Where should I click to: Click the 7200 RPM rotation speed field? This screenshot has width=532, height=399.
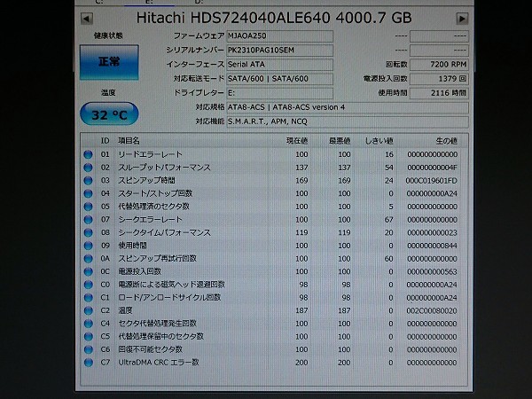[x=439, y=65]
